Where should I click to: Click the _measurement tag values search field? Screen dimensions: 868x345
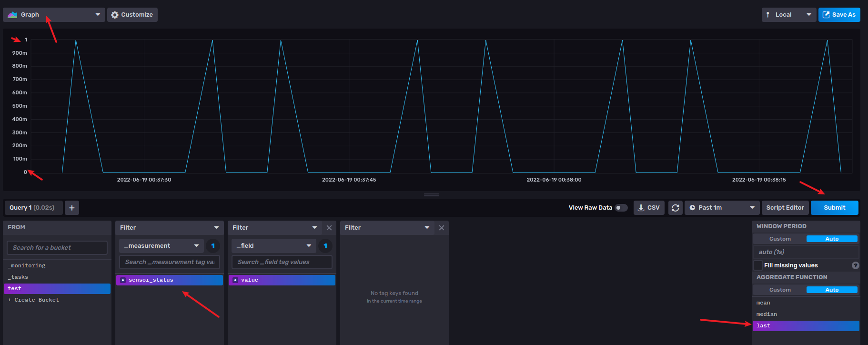click(170, 262)
